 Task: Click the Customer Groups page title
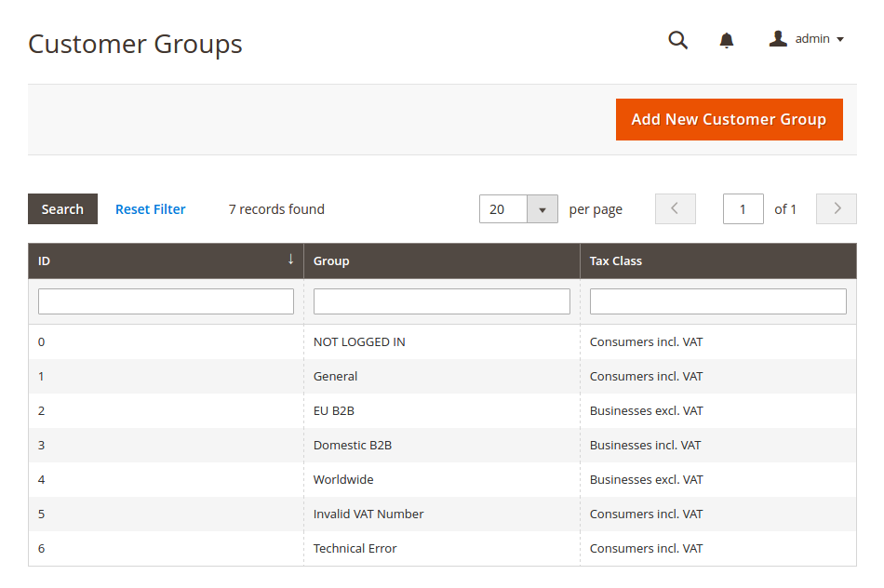(135, 44)
